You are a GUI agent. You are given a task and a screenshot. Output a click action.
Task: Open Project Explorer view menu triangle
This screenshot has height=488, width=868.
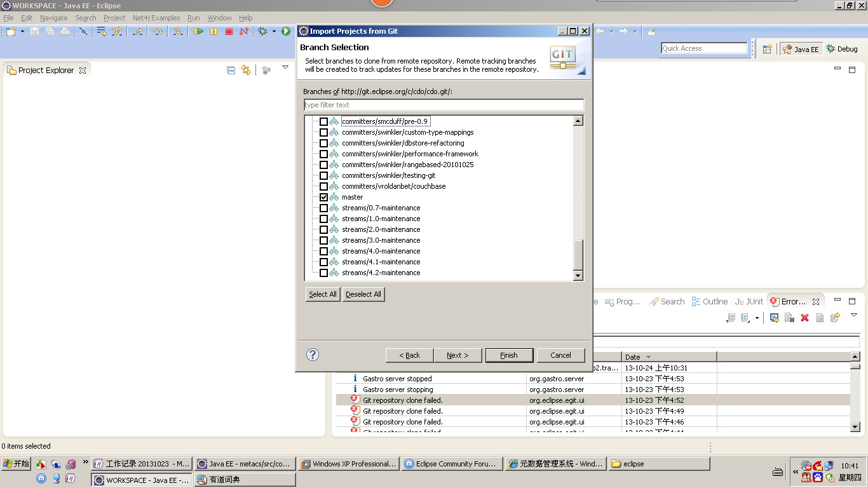[x=285, y=67]
